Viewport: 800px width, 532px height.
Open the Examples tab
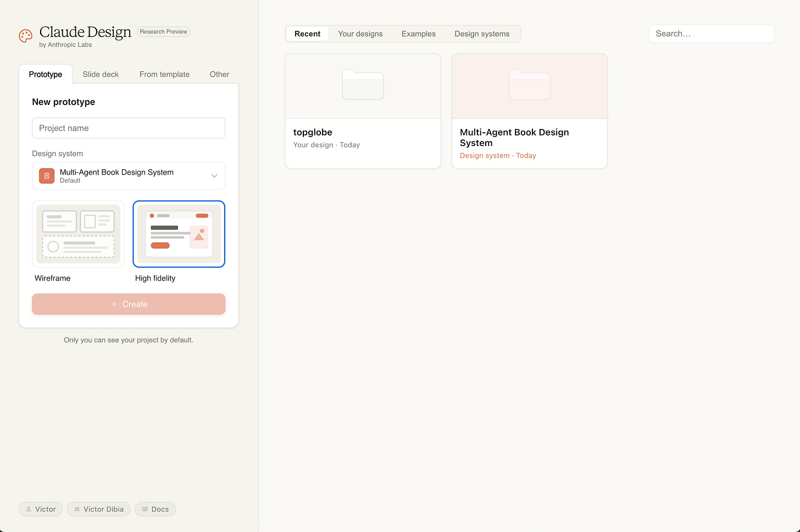(x=419, y=33)
